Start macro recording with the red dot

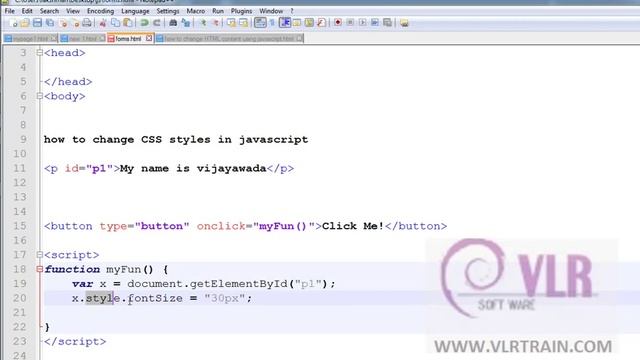(338, 23)
